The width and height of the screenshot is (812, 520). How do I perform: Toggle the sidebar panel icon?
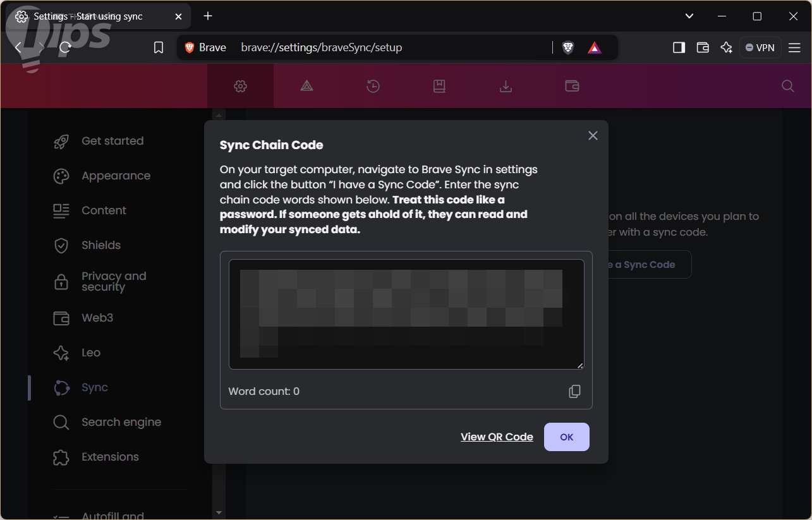679,47
